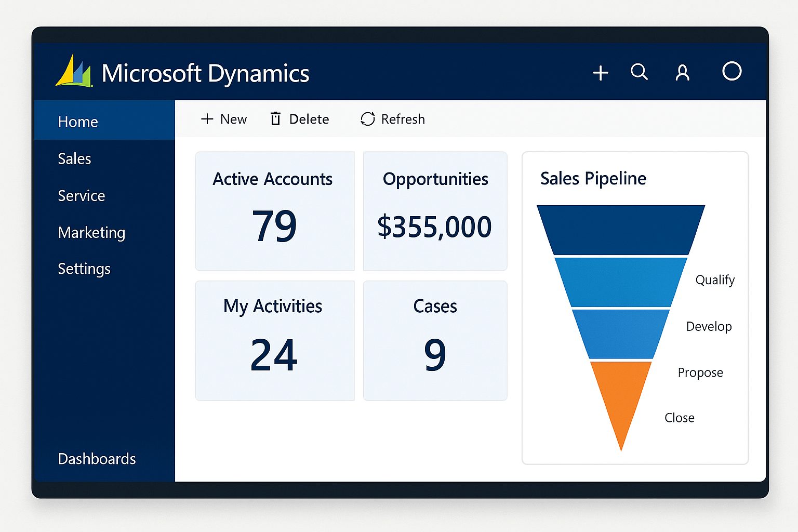Open the Active Accounts tile

click(274, 211)
